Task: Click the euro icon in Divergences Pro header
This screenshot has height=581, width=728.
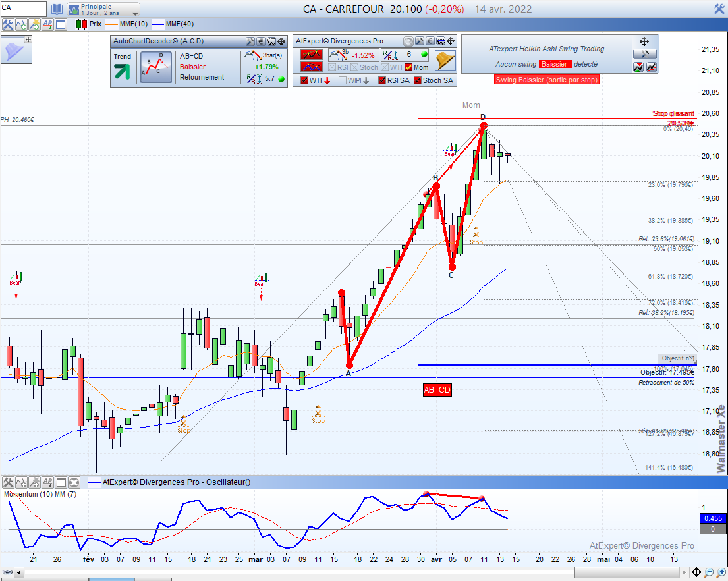Action: [430, 41]
